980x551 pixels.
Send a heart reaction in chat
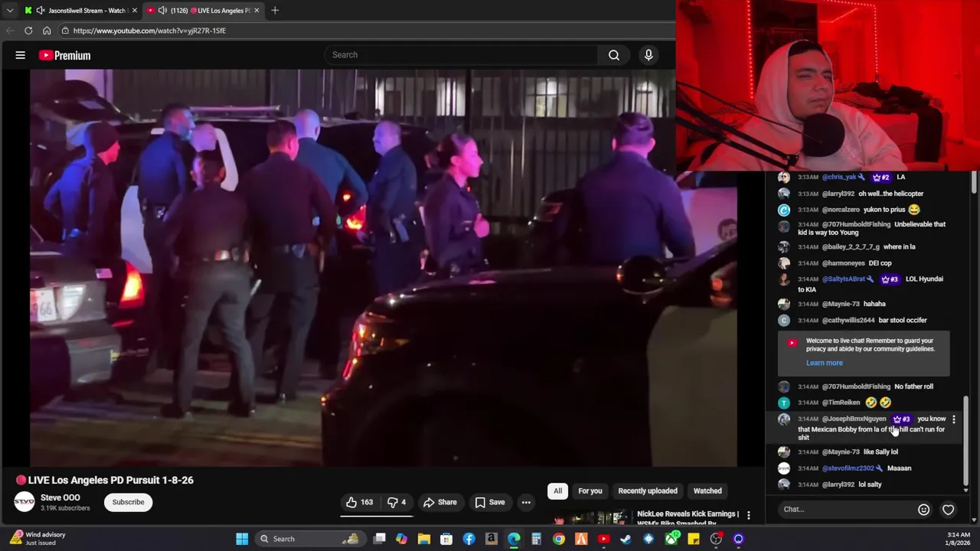[948, 510]
